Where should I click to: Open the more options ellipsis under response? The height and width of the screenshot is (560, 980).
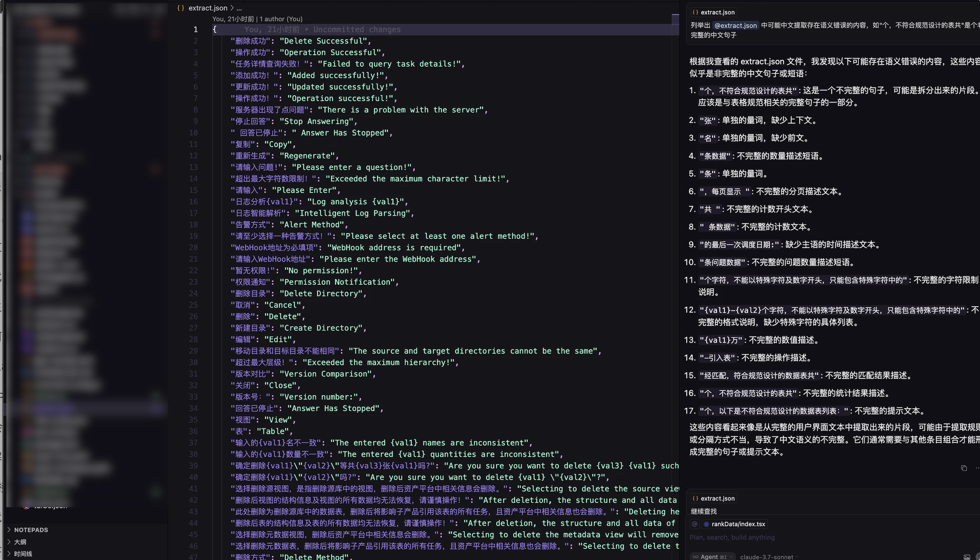coord(977,468)
